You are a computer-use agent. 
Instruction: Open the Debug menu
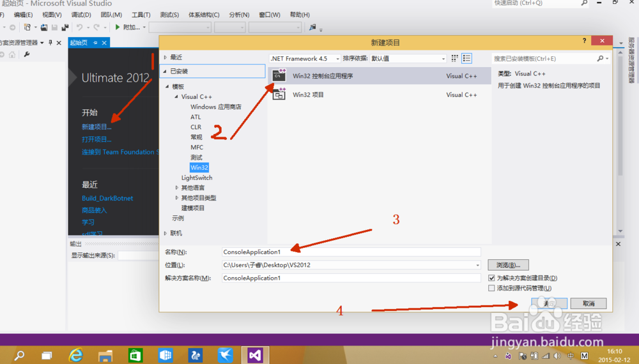(x=81, y=15)
